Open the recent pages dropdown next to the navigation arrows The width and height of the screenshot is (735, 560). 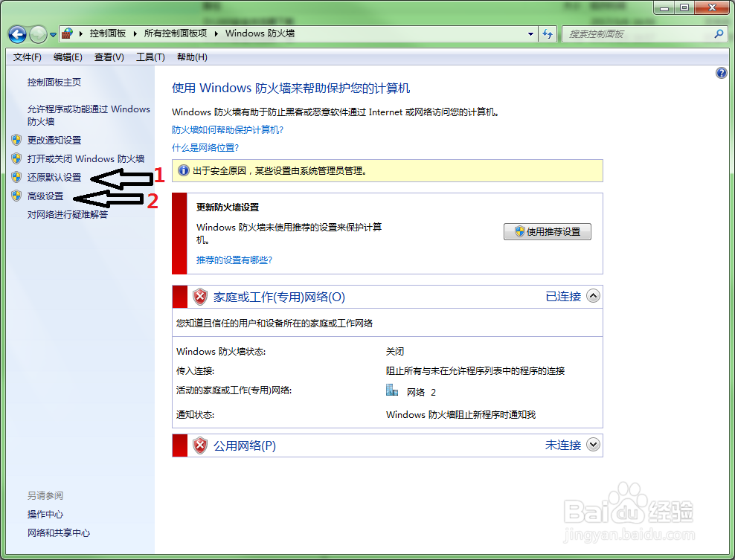[x=53, y=35]
